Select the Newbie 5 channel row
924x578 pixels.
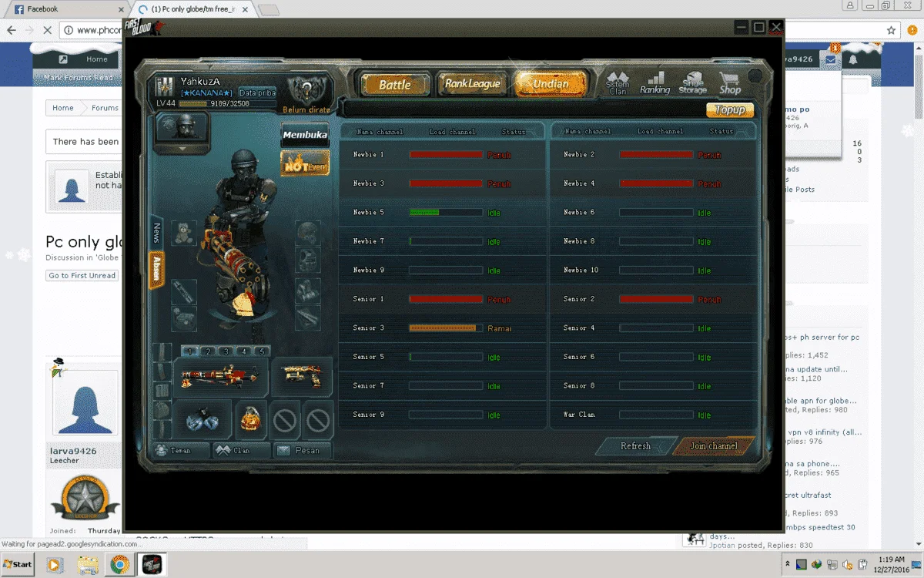point(442,213)
